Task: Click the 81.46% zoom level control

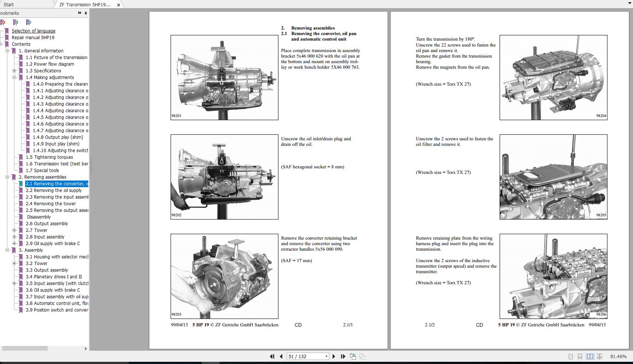Action: click(x=619, y=356)
